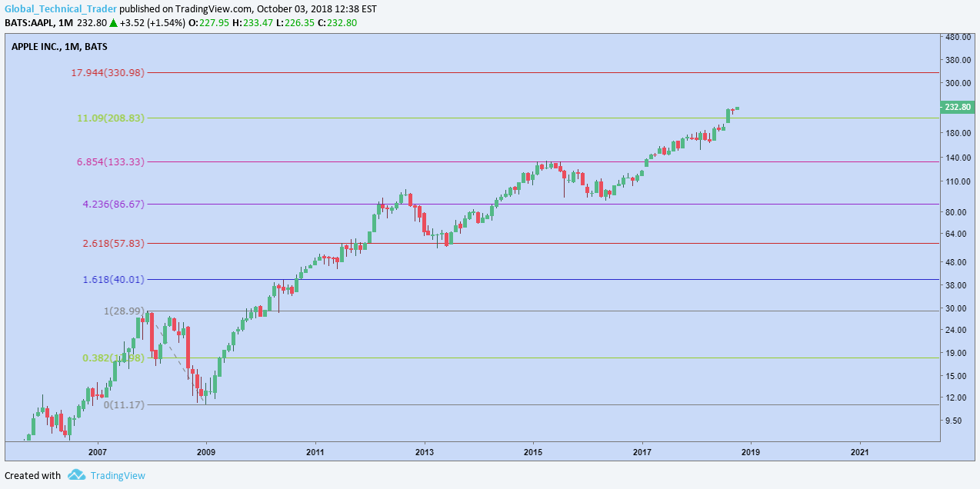This screenshot has width=980, height=489.
Task: Click the green up arrow price indicator
Action: (x=113, y=23)
